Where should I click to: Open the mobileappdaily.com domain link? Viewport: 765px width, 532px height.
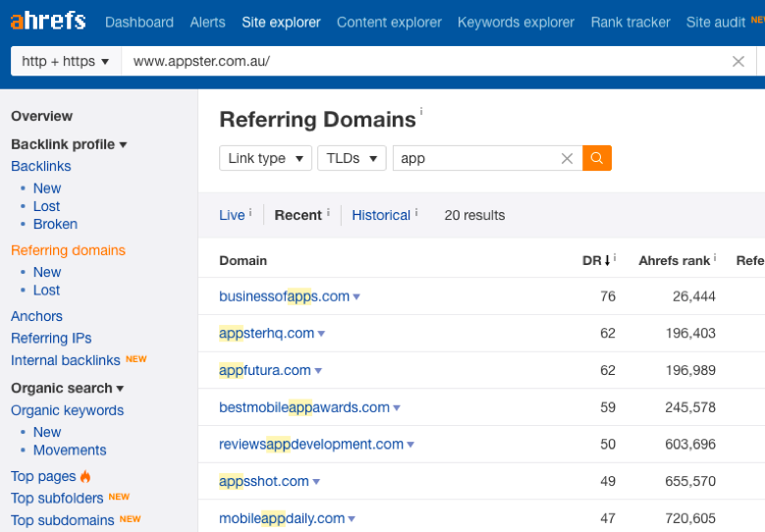click(x=282, y=518)
